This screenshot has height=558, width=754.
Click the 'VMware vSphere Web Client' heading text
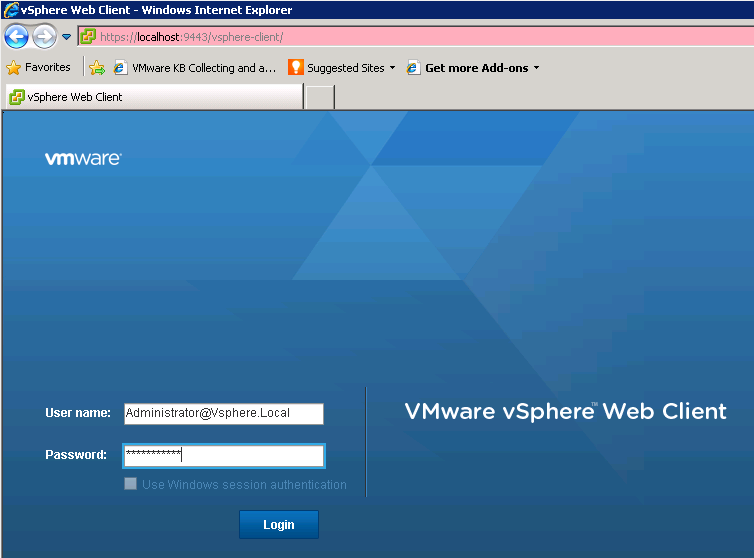click(566, 412)
